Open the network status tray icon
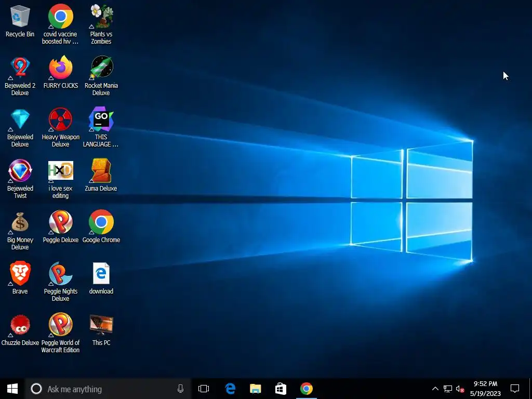Image resolution: width=532 pixels, height=399 pixels. point(448,389)
